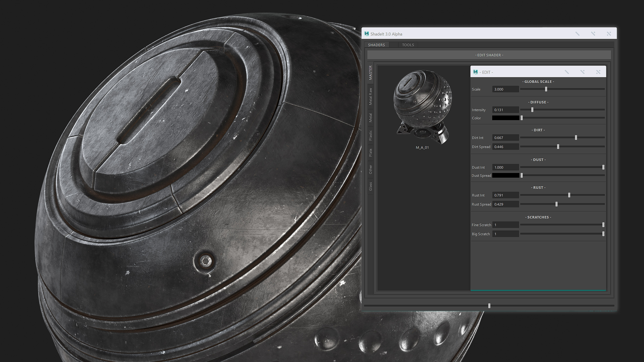Adjust the Diffuse Color slider

522,118
